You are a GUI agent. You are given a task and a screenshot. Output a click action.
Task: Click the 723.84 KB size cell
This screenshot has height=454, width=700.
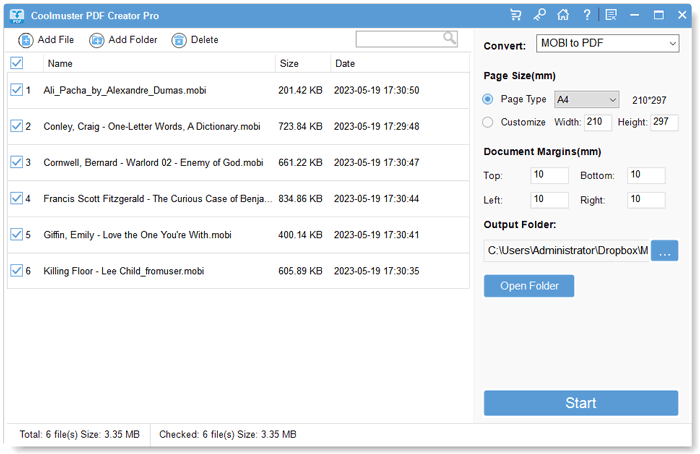click(300, 126)
